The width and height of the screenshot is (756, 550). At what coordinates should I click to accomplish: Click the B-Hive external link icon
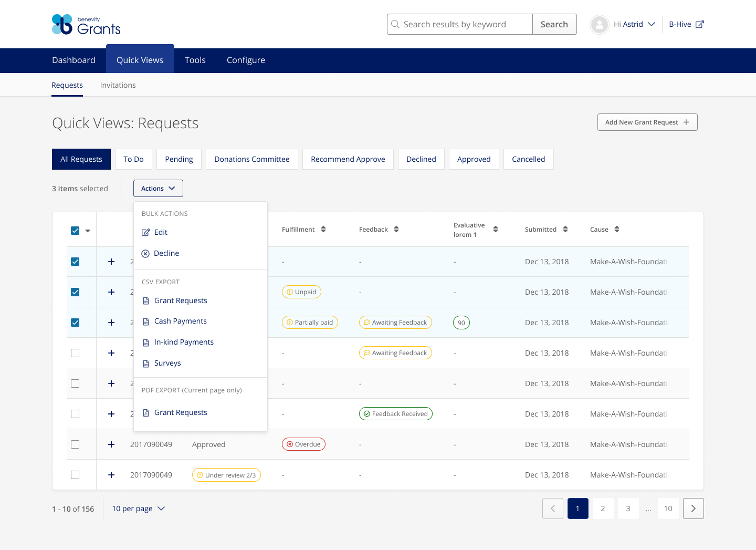700,24
